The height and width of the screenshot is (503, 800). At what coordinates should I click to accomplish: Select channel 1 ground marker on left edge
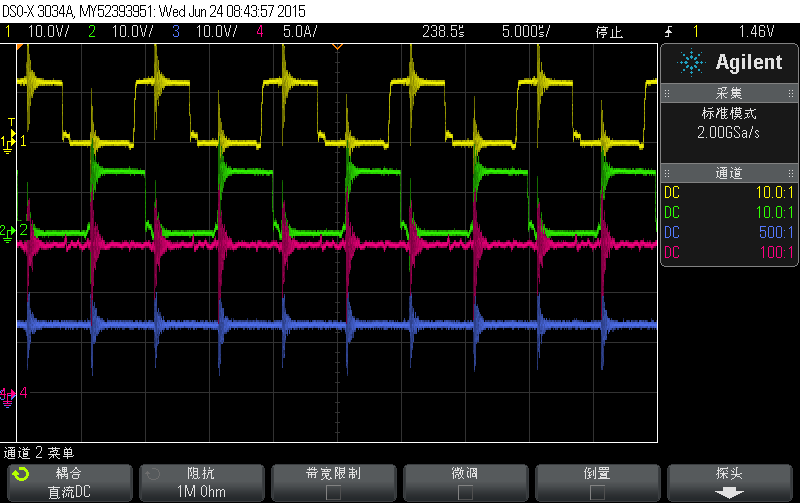[x=7, y=143]
